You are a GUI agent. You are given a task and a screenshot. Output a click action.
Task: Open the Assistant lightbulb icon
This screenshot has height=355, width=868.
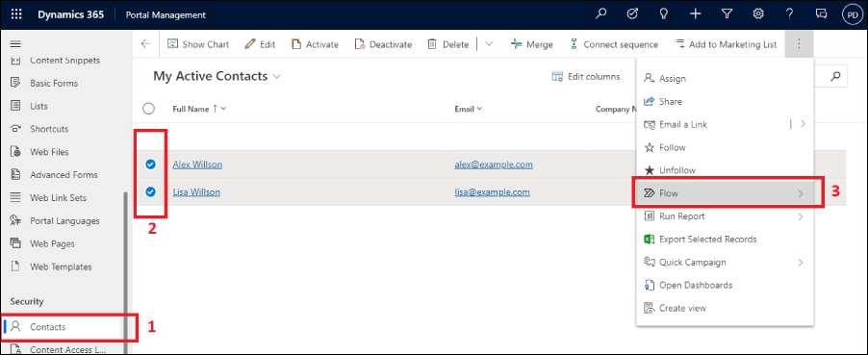coord(664,15)
